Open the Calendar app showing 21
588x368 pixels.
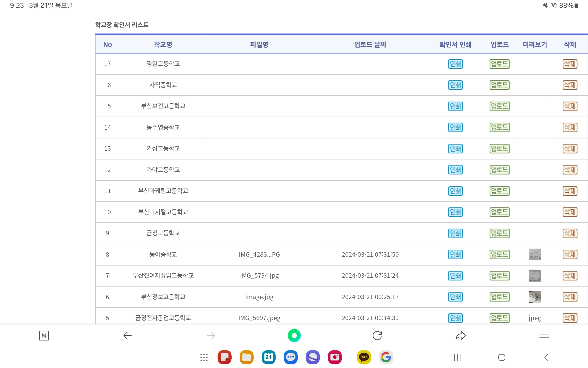pyautogui.click(x=269, y=357)
